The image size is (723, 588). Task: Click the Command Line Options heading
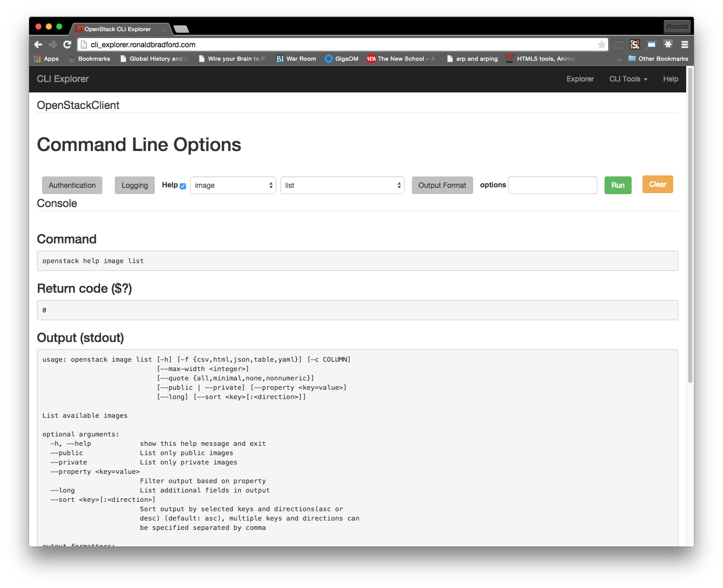pyautogui.click(x=139, y=145)
